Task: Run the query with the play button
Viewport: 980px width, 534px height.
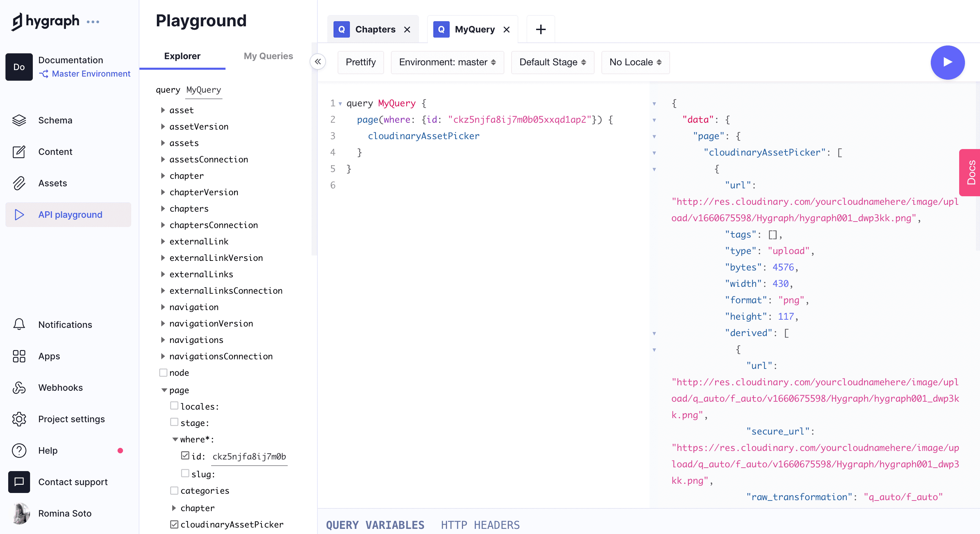Action: [x=948, y=62]
